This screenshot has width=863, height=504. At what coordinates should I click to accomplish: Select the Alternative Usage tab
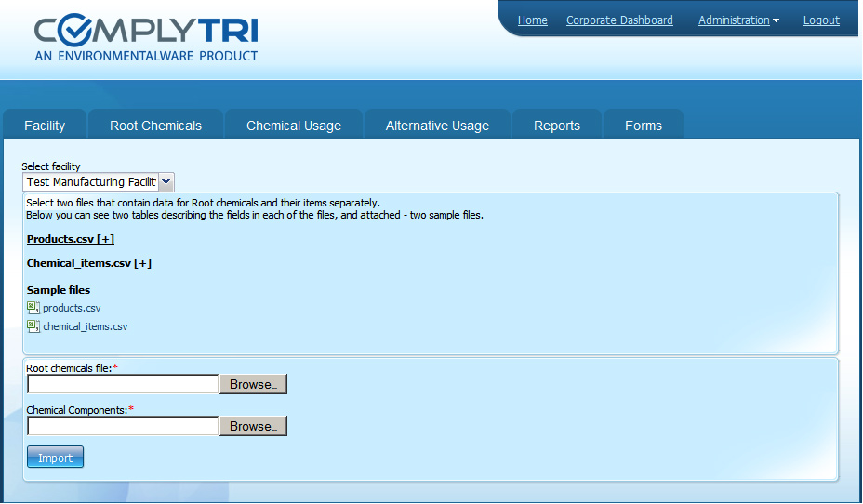click(437, 126)
